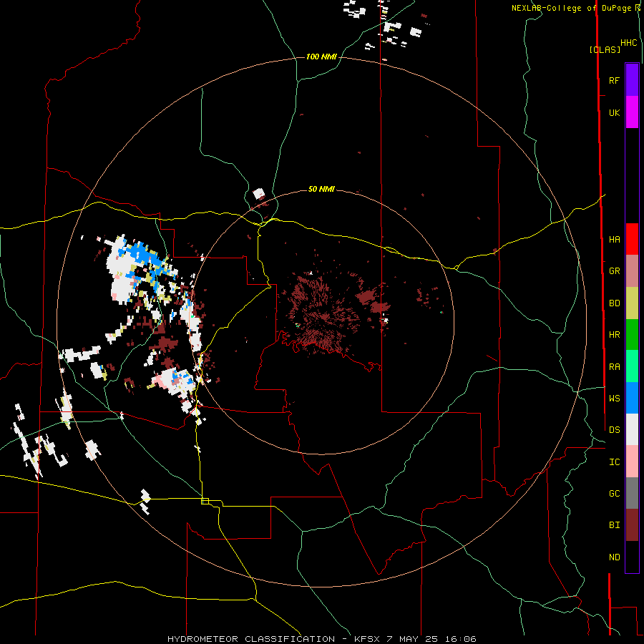Click the ND legend label
The width and height of the screenshot is (644, 644).
pyautogui.click(x=614, y=557)
